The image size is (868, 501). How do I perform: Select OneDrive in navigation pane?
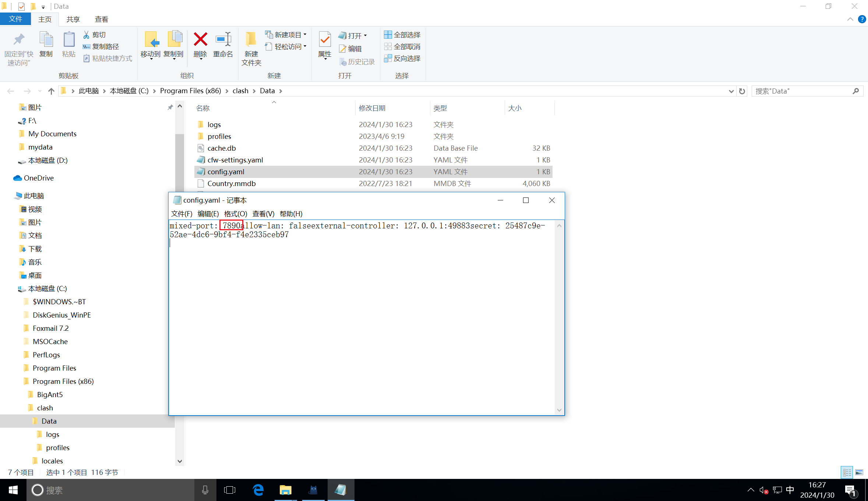click(x=39, y=178)
